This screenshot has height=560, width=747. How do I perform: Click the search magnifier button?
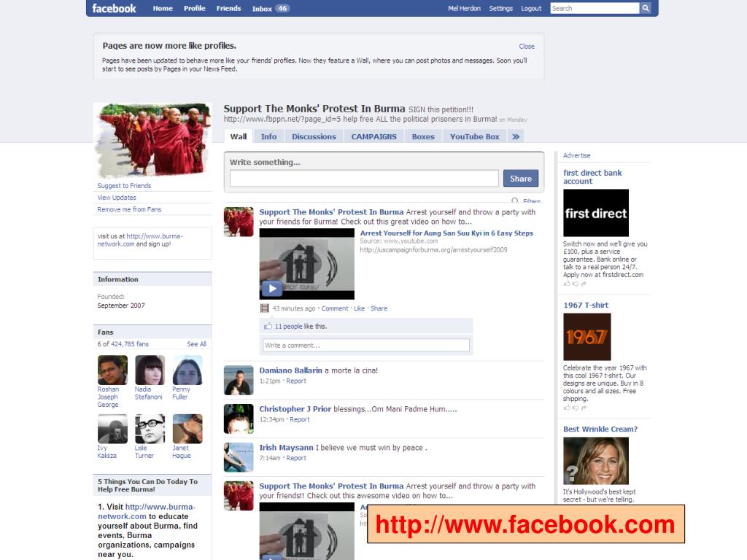646,8
